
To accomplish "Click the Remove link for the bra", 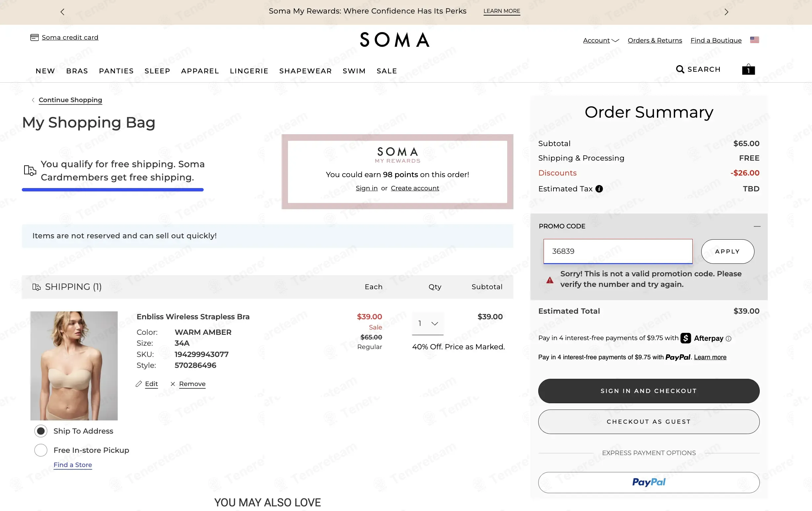I will 192,384.
